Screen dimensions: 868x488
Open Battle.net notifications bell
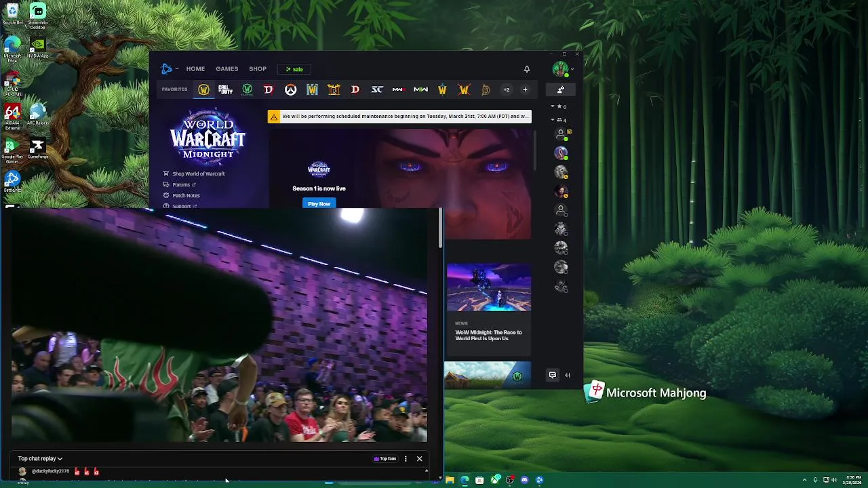[526, 69]
